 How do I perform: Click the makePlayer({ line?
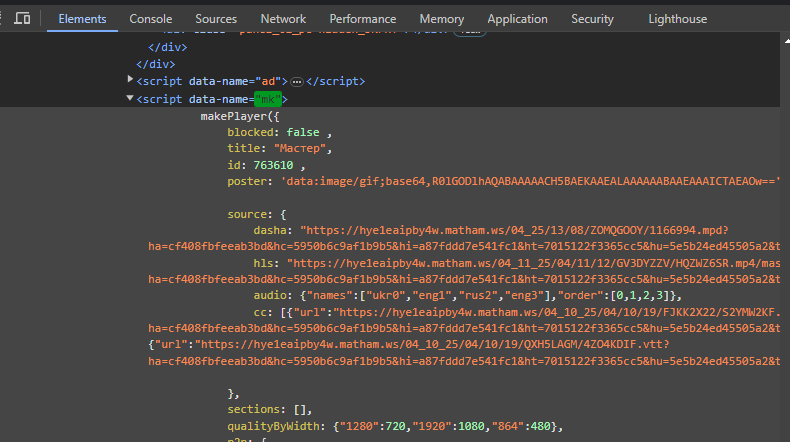(240, 116)
